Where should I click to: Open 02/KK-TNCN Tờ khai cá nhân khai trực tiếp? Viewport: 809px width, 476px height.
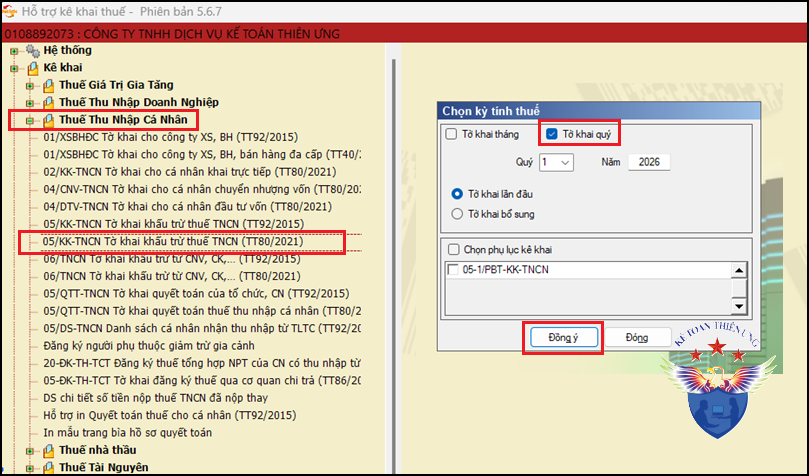[x=190, y=172]
